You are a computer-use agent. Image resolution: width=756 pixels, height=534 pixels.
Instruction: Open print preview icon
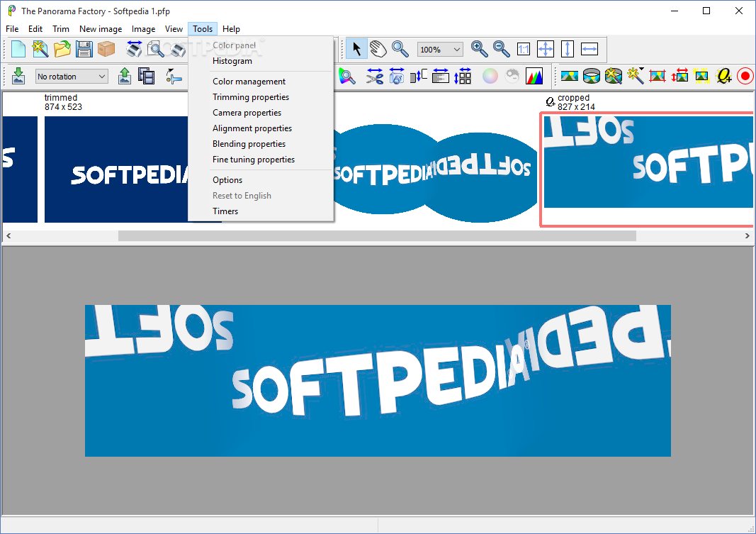[156, 49]
